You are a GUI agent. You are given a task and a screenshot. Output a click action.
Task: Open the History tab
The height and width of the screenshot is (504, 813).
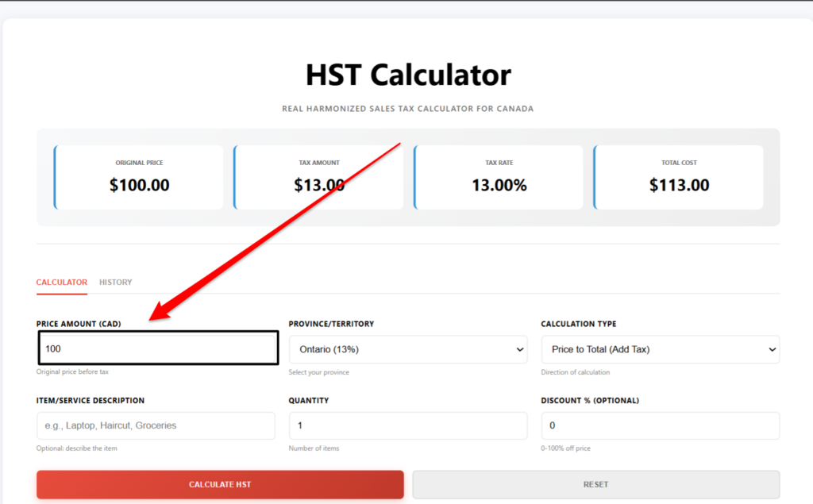click(x=116, y=282)
